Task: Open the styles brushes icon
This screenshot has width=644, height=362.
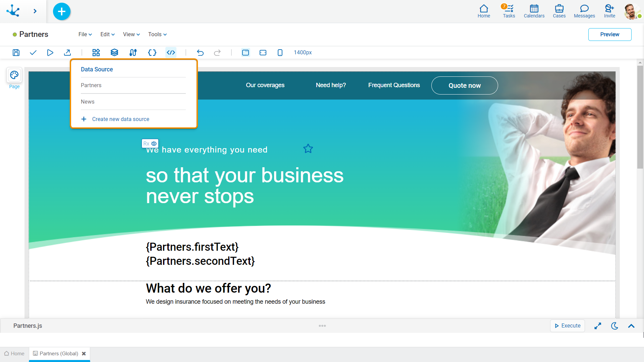Action: [133, 52]
